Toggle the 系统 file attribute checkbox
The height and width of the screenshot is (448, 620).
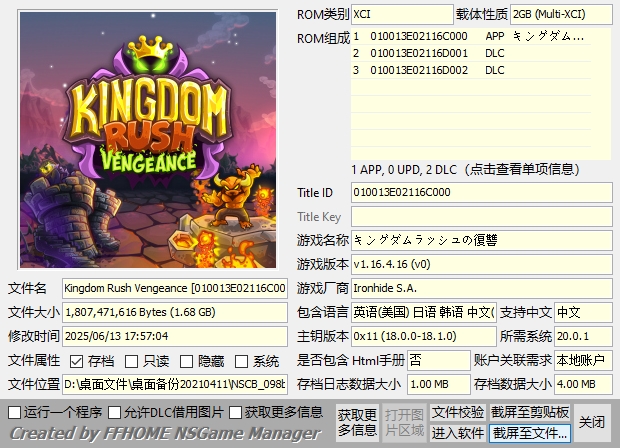pos(241,361)
